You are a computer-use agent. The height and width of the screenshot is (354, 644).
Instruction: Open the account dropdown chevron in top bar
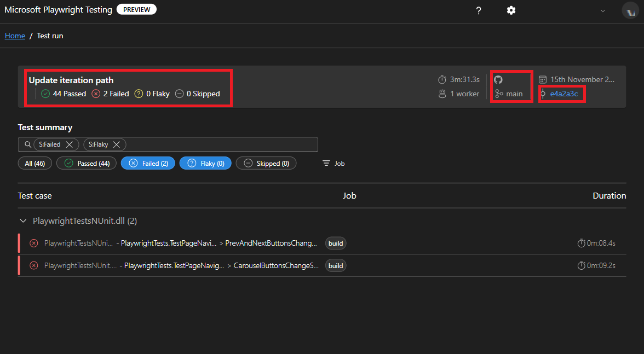tap(603, 10)
